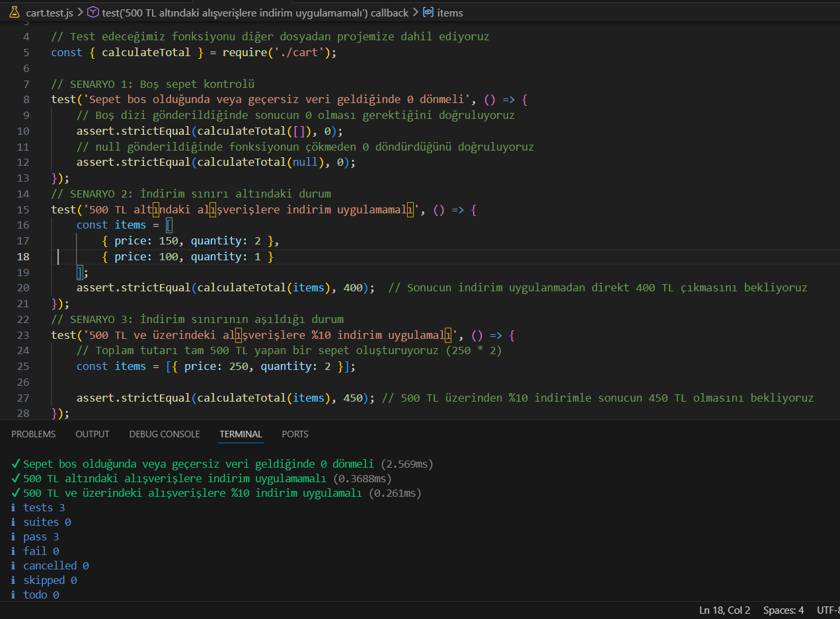The height and width of the screenshot is (619, 840).
Task: Click the 'fail 0' terminal summary line
Action: pos(35,551)
